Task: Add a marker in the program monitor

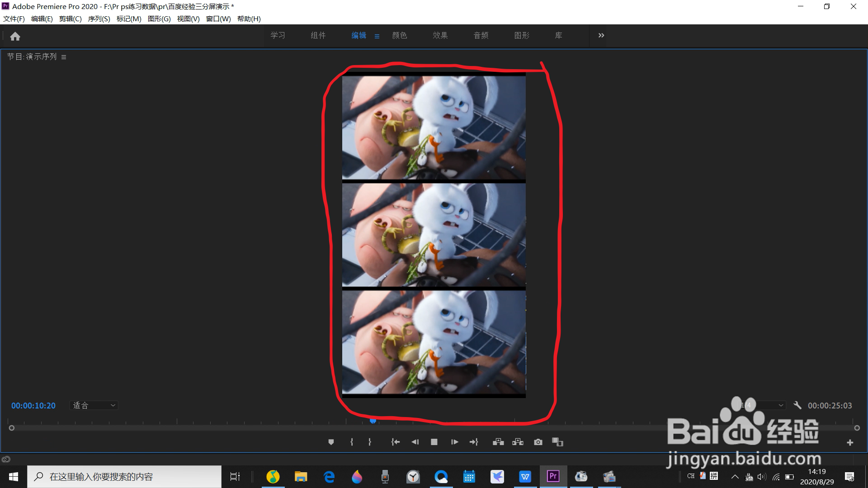Action: (x=331, y=442)
